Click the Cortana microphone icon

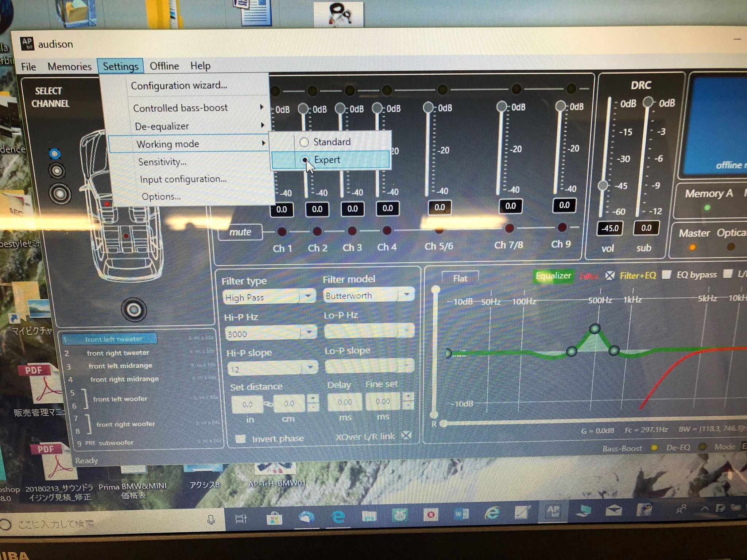click(211, 520)
